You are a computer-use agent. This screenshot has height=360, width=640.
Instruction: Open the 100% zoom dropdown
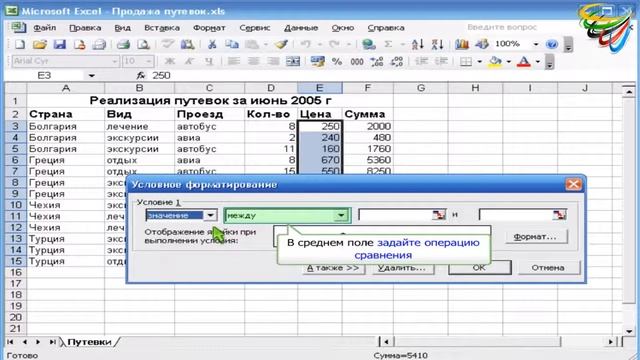[x=536, y=44]
